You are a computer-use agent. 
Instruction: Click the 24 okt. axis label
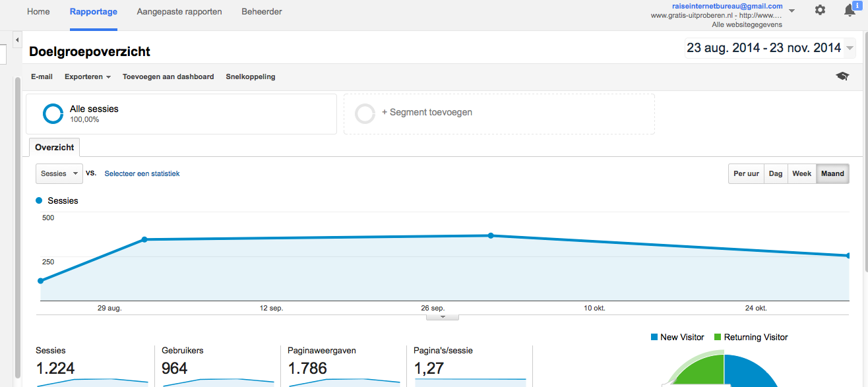tap(755, 308)
